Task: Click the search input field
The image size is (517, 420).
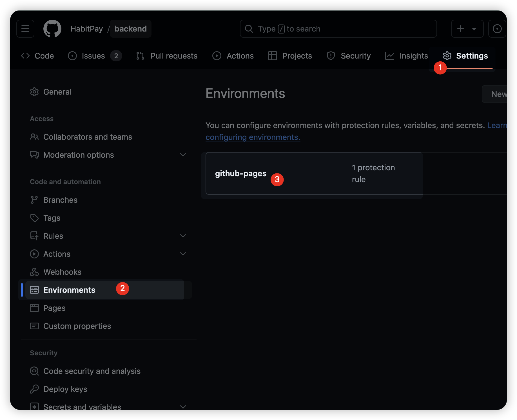Action: click(338, 29)
